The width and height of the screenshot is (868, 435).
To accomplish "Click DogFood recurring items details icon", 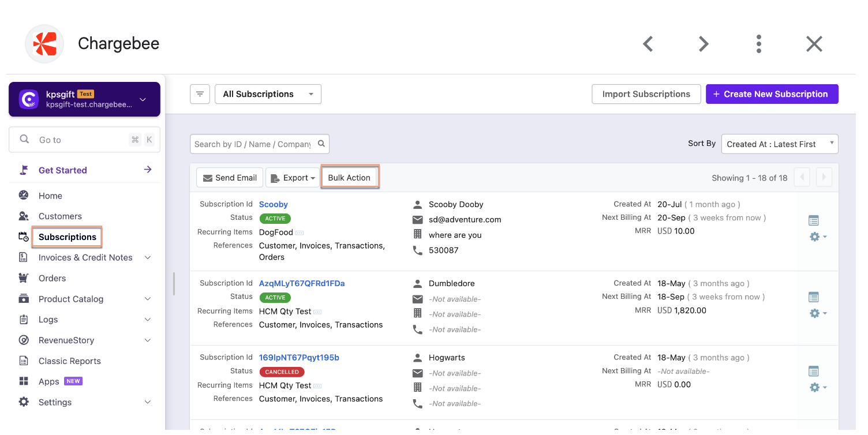I will 300,232.
